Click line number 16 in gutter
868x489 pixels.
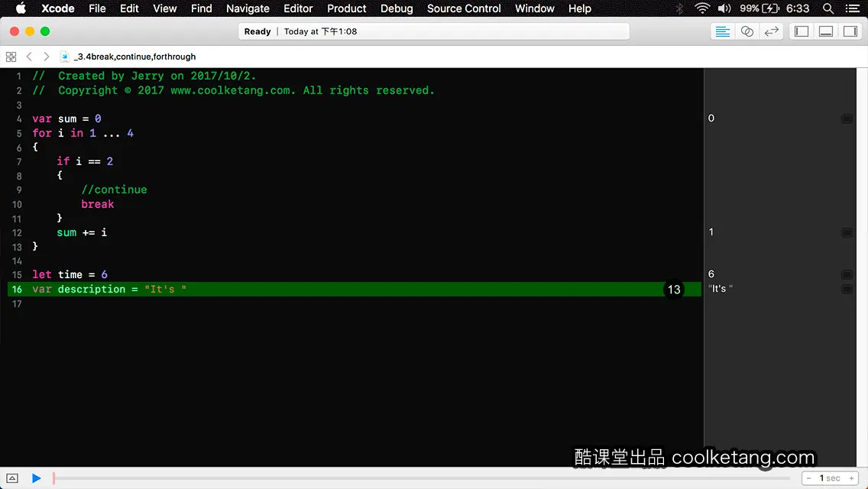[x=17, y=289]
